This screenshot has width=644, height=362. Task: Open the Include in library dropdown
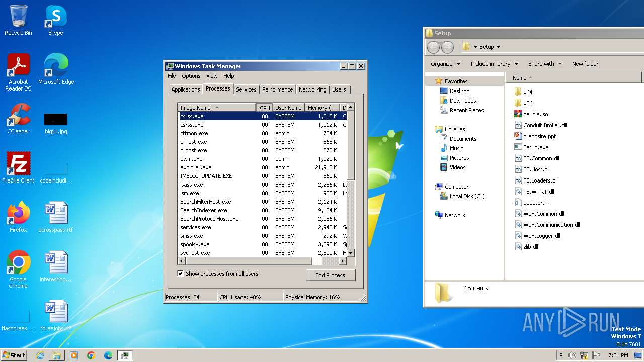494,64
